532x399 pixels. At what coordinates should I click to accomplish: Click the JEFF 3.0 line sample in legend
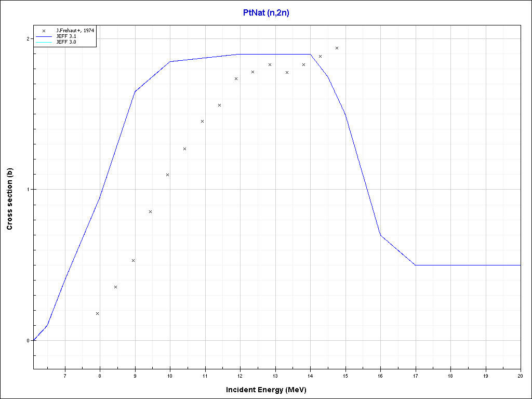44,43
